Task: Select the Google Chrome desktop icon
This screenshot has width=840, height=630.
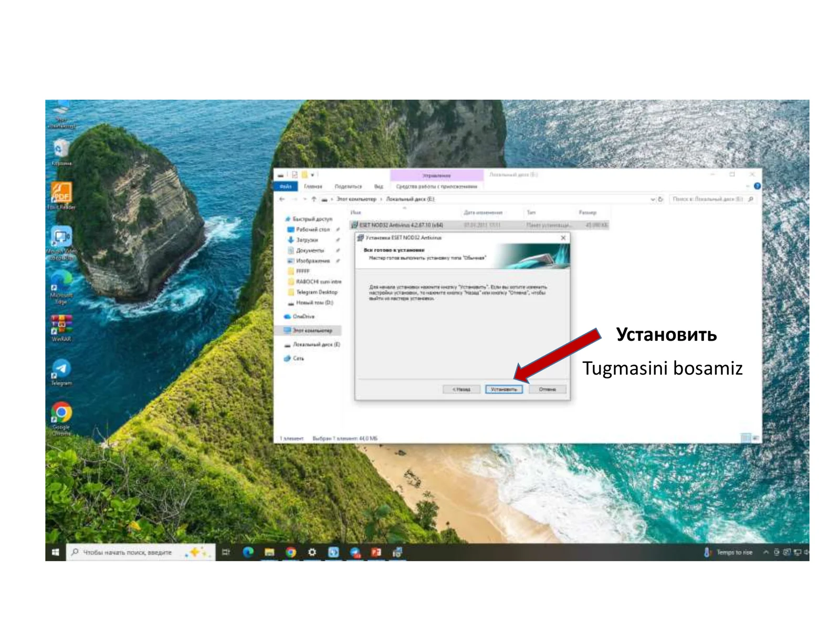Action: pyautogui.click(x=61, y=418)
